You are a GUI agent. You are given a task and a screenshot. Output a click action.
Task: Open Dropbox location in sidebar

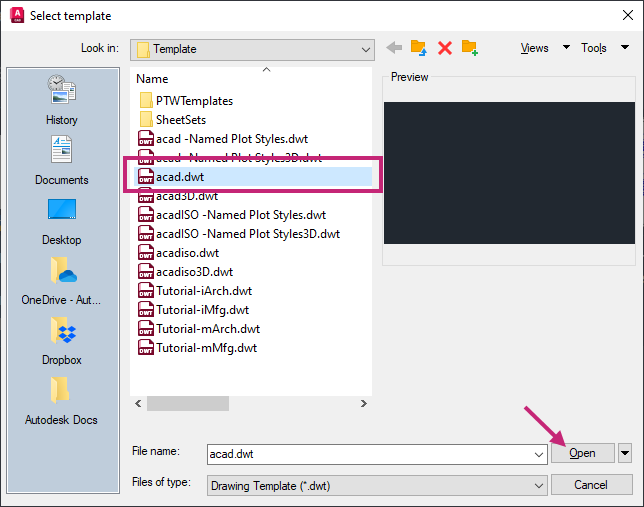(x=62, y=341)
